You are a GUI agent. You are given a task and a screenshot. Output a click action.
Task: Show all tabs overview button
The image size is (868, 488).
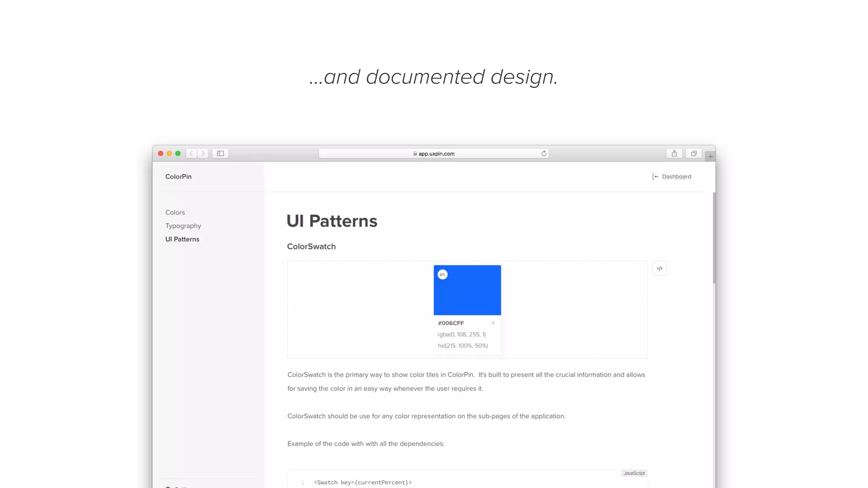click(694, 153)
